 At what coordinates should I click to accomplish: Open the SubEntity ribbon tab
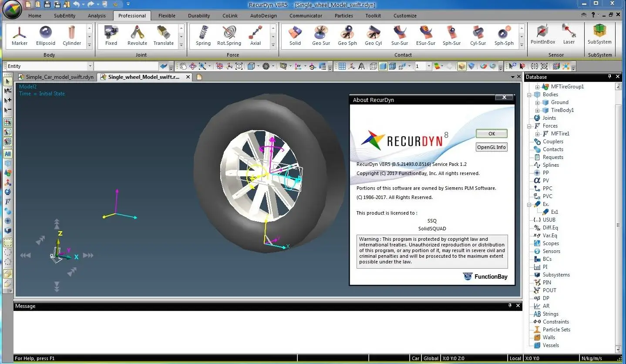click(64, 16)
